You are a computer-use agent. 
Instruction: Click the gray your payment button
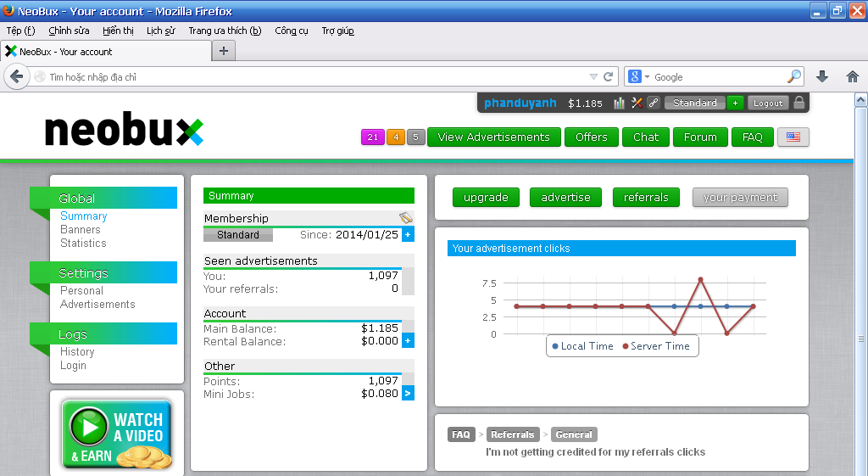point(740,197)
